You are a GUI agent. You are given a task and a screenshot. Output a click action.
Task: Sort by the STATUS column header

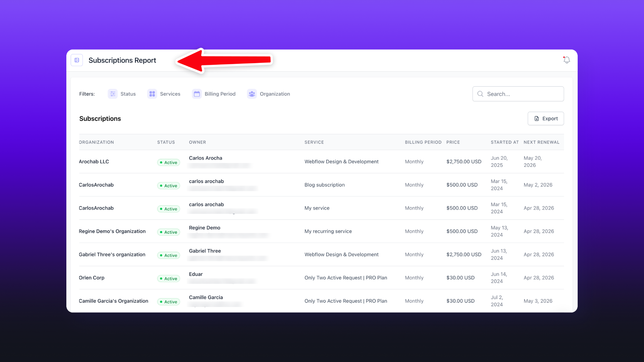coord(166,142)
